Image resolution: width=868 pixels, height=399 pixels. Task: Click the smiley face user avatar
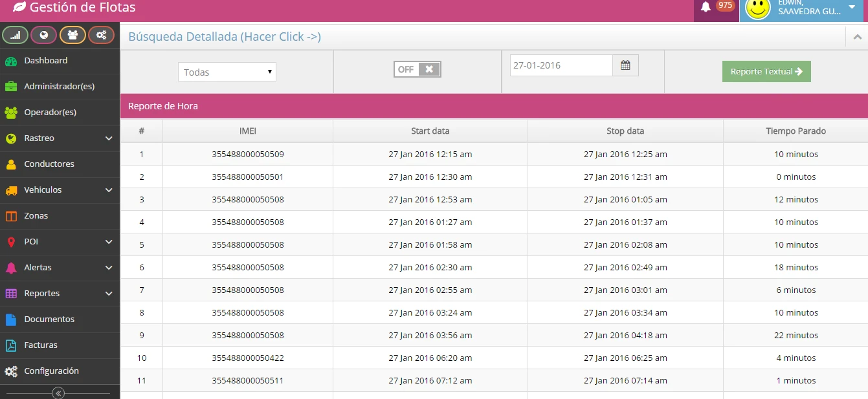point(758,8)
